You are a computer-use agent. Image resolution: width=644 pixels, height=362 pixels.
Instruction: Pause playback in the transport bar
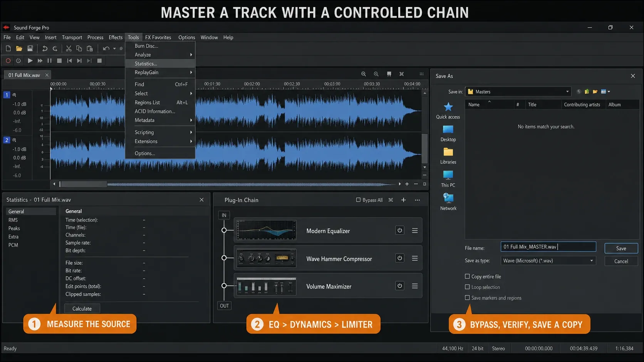coord(49,61)
